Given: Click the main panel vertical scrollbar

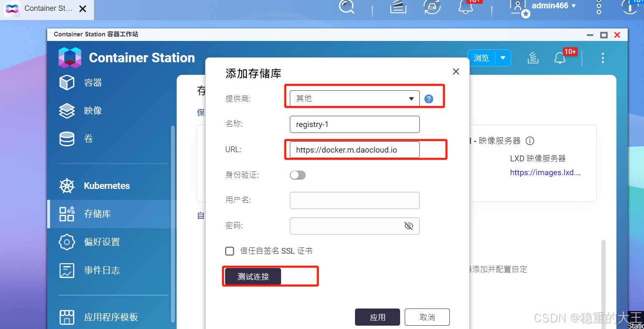Looking at the screenshot, I should 603,284.
